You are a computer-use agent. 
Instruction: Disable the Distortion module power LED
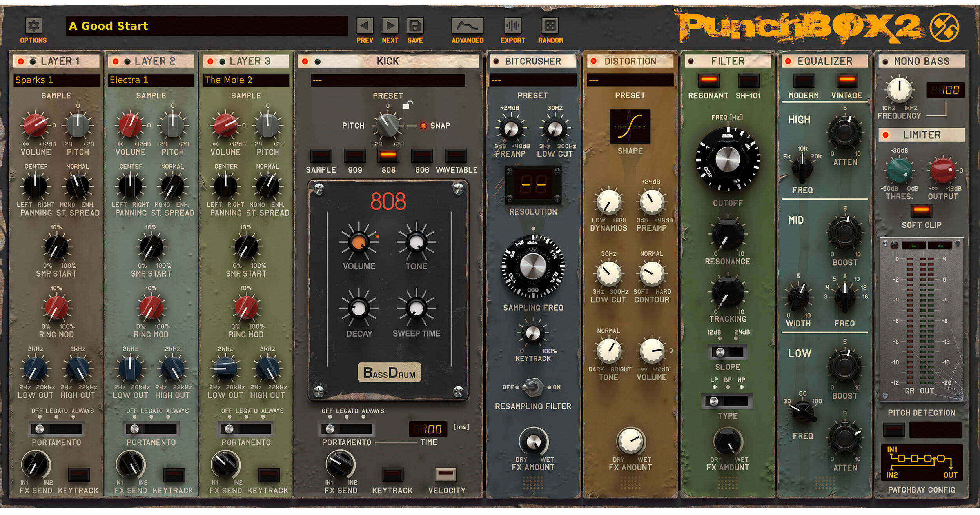(593, 61)
